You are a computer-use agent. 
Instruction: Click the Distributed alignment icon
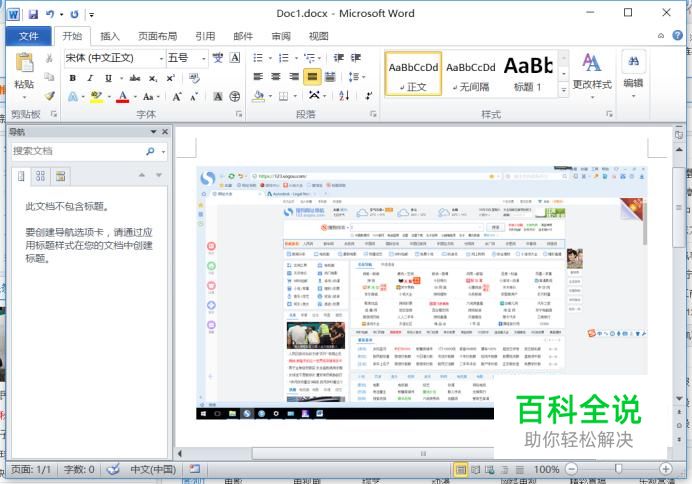click(330, 77)
